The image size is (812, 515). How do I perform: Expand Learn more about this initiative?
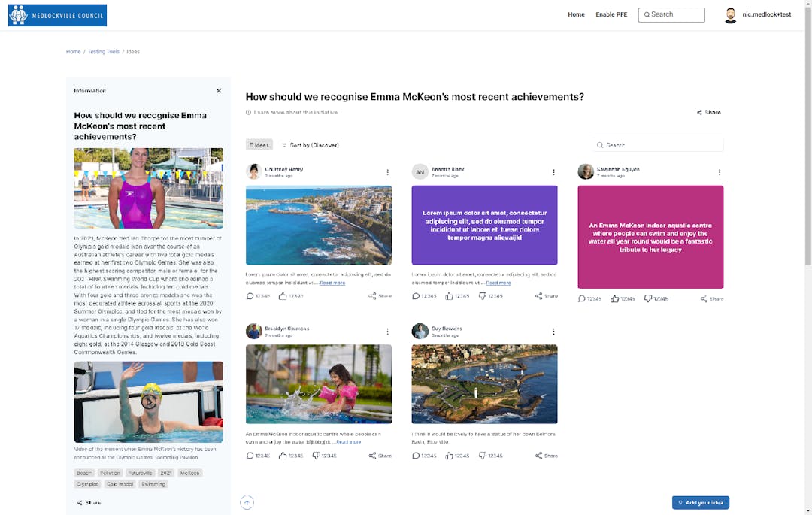pos(292,112)
